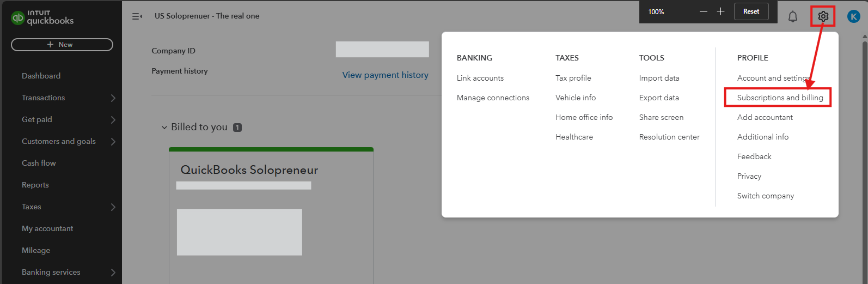Select Export data under Tools
The image size is (868, 284).
click(x=659, y=98)
